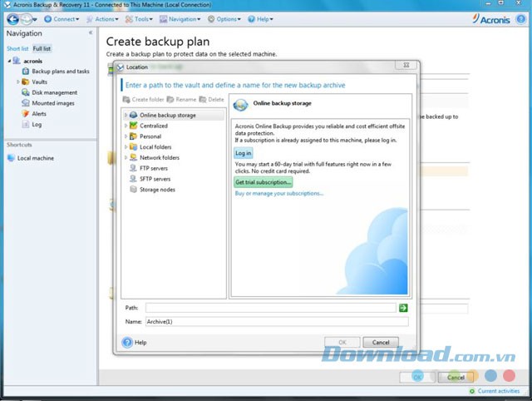Screen dimensions: 532x401
Task: Expand the Vaults node in Navigation
Action: pos(17,82)
